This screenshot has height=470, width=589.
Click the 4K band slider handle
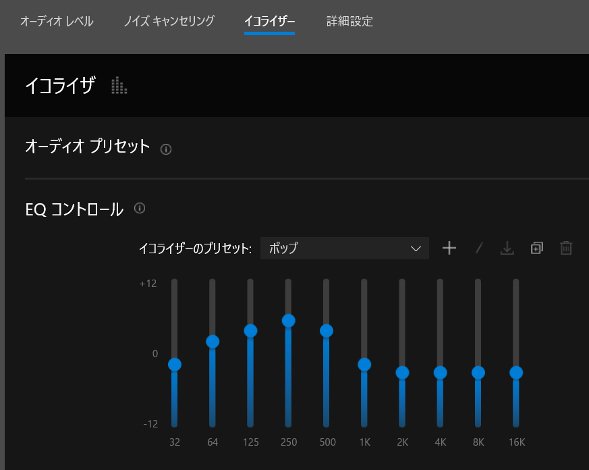coord(440,373)
